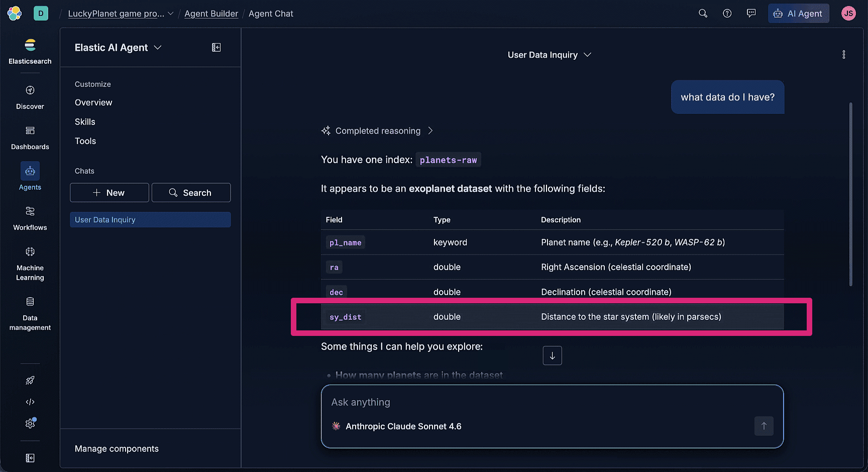Click the pl_name field cell
This screenshot has height=472, width=868.
click(345, 243)
